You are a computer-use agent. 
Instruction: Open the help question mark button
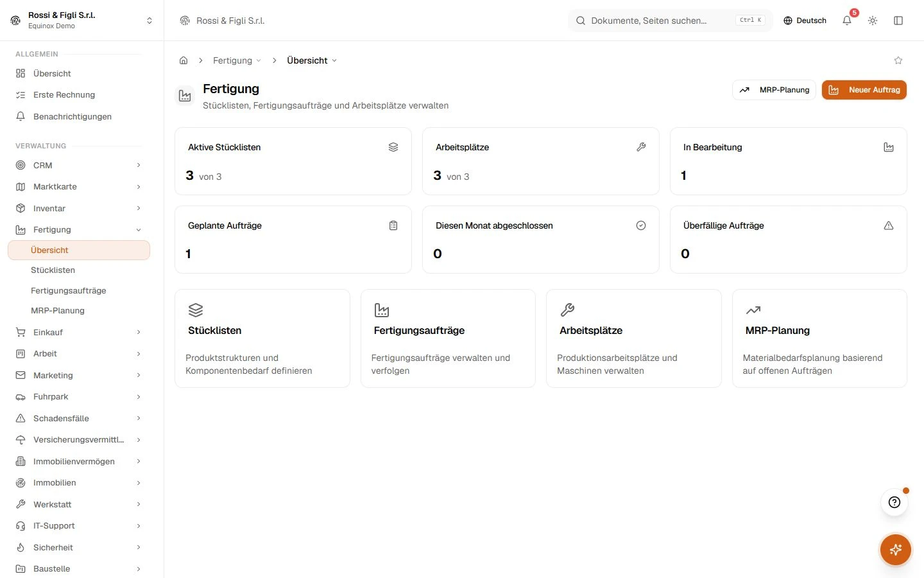click(894, 502)
